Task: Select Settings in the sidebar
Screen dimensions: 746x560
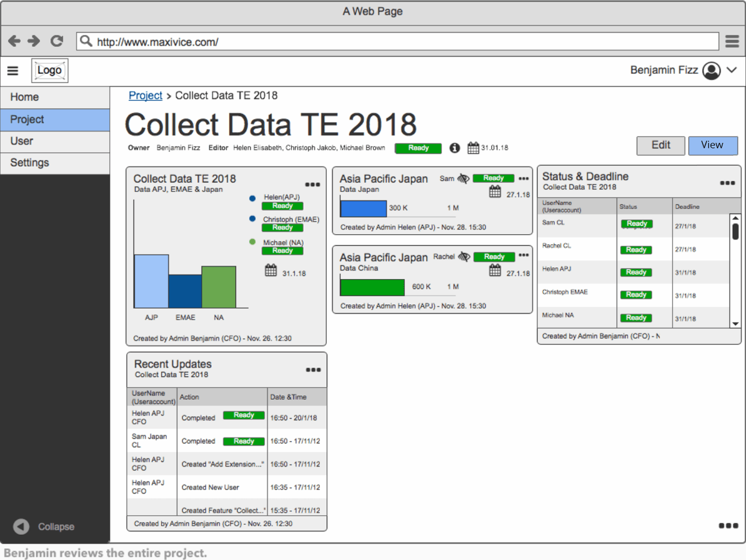Action: (30, 163)
